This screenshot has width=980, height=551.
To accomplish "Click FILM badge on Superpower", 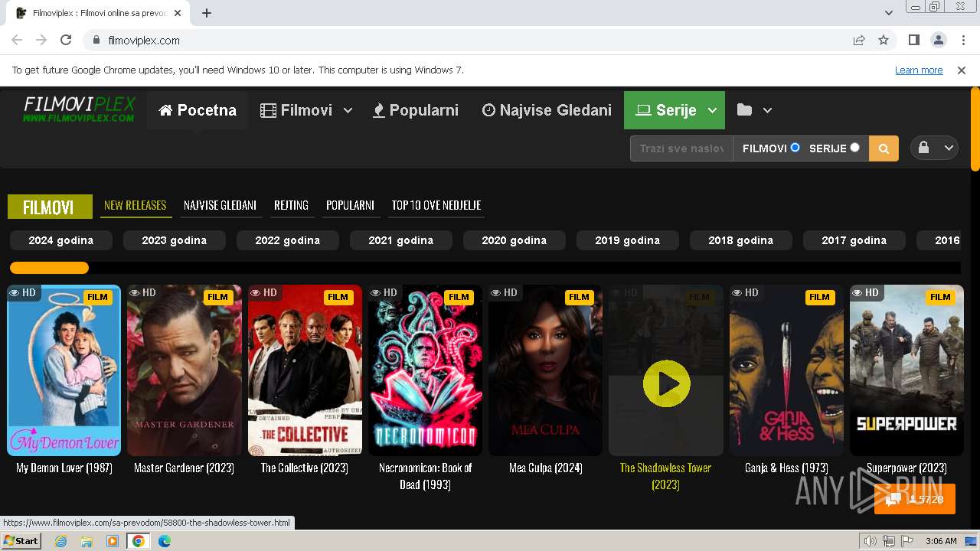I will point(940,297).
